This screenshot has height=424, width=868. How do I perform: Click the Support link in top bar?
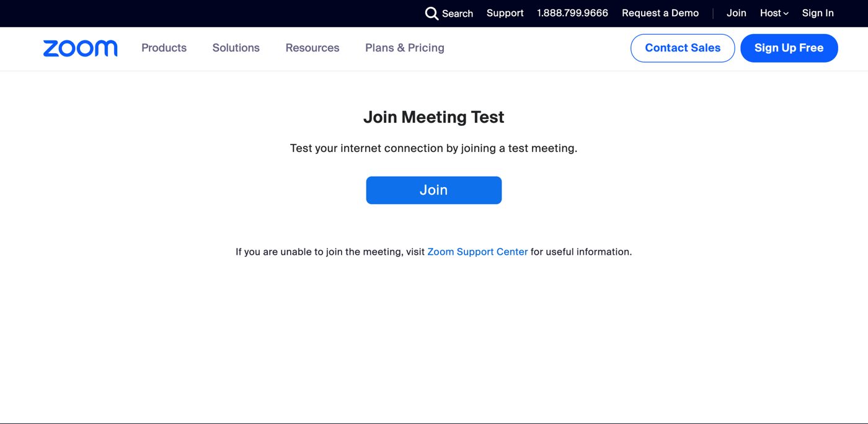(505, 13)
